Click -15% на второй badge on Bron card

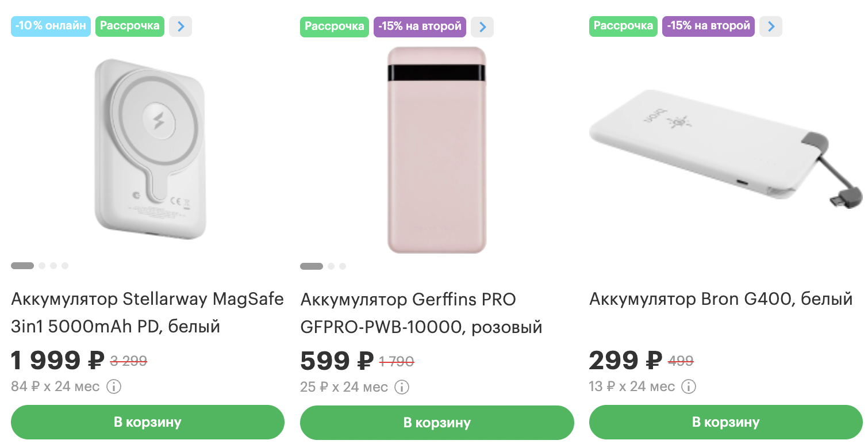708,26
